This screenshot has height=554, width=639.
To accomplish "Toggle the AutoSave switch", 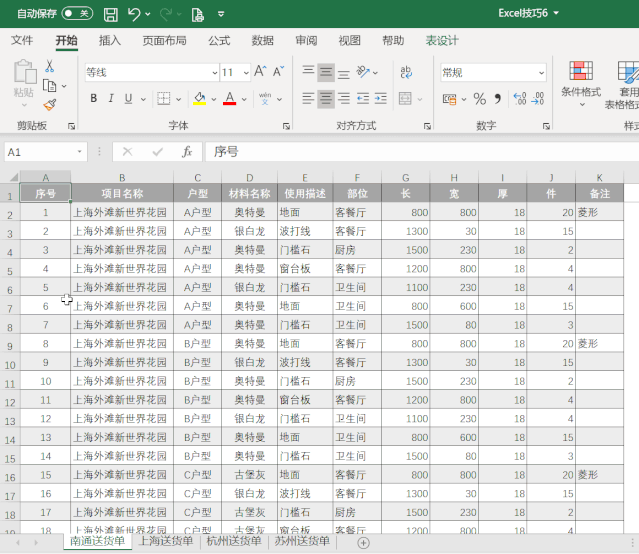I will pos(76,14).
